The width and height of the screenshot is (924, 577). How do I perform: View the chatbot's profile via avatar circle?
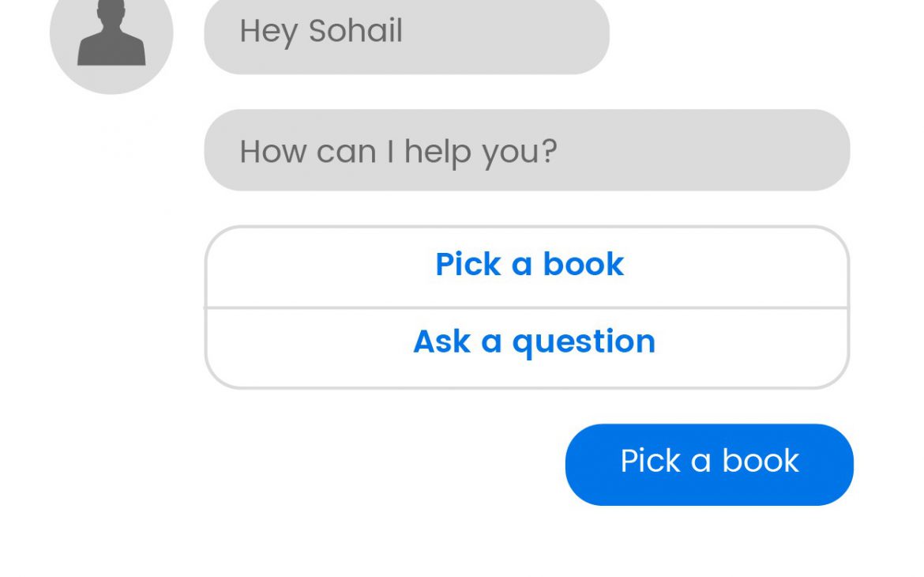coord(111,36)
